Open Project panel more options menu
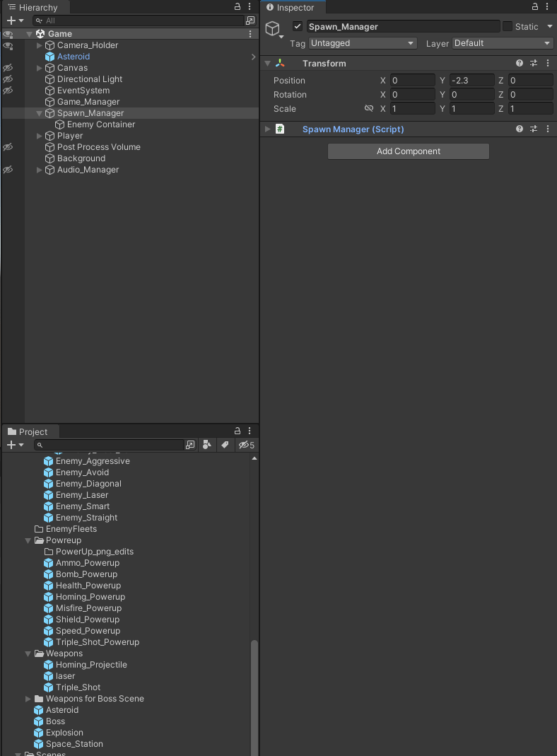Image resolution: width=557 pixels, height=756 pixels. pos(250,431)
